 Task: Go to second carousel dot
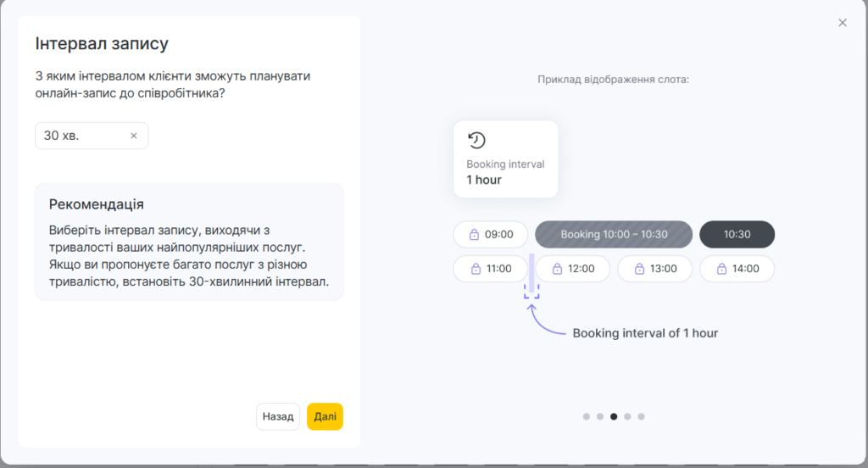click(600, 416)
